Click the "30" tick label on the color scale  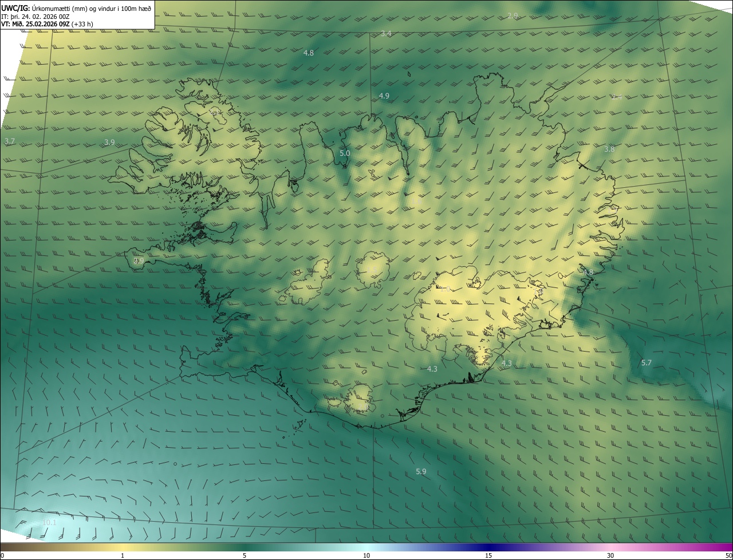[610, 555]
